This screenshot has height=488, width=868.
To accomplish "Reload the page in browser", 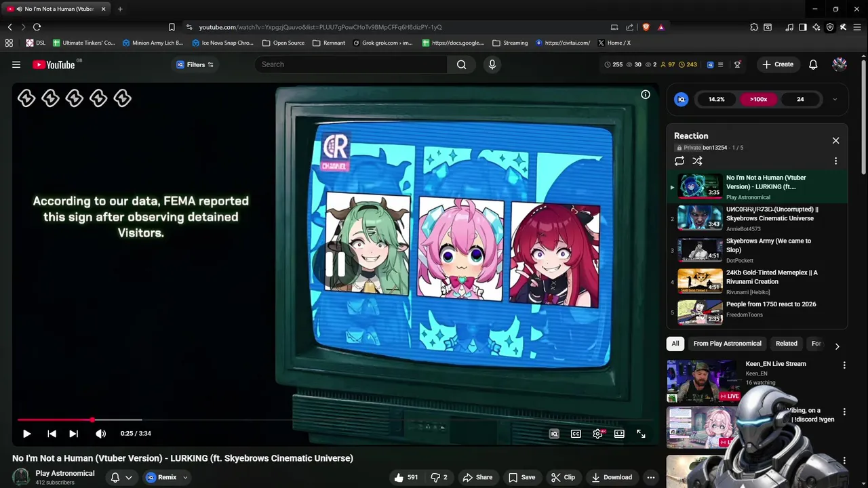I will (x=37, y=27).
